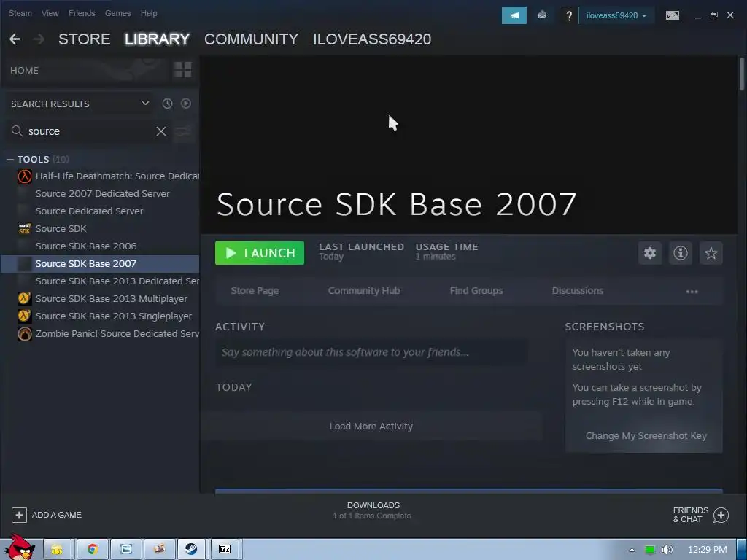This screenshot has height=560, width=747.
Task: Open the Steam help question mark
Action: coord(569,16)
